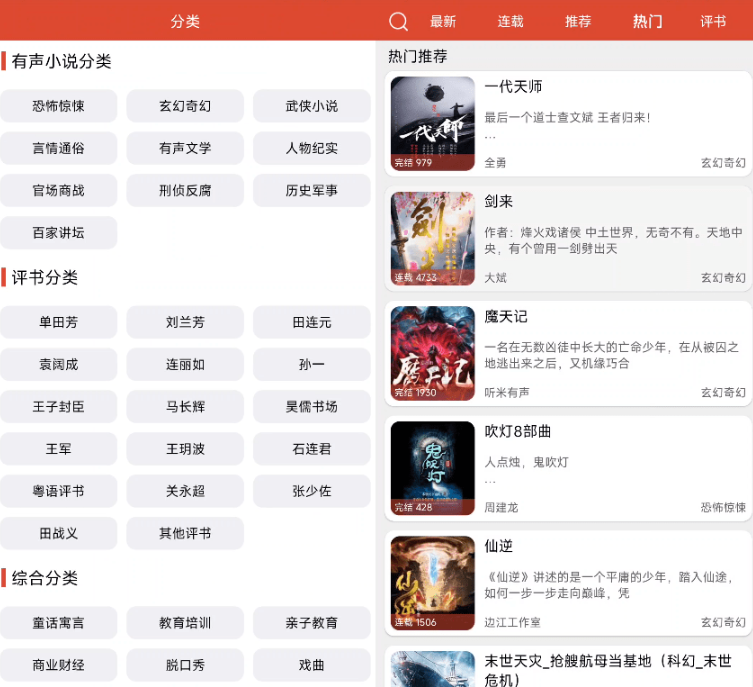
Task: Click narrator name 全勇
Action: (x=495, y=163)
